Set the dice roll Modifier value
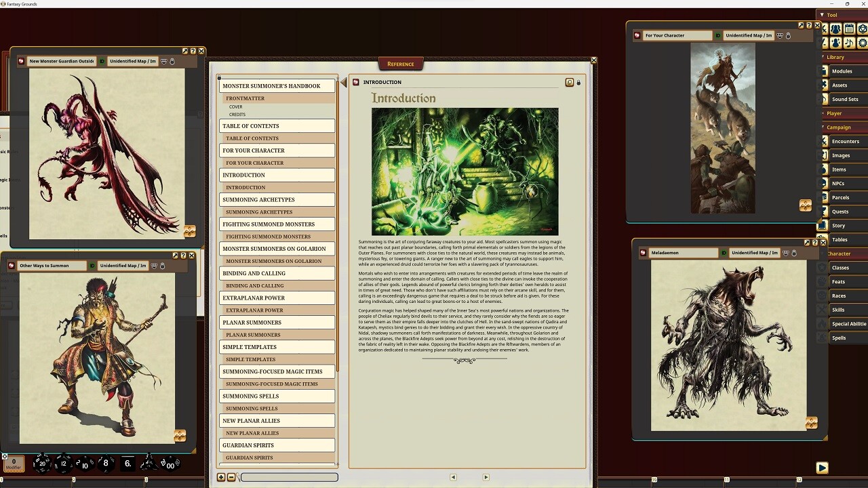The width and height of the screenshot is (868, 488). [x=14, y=464]
